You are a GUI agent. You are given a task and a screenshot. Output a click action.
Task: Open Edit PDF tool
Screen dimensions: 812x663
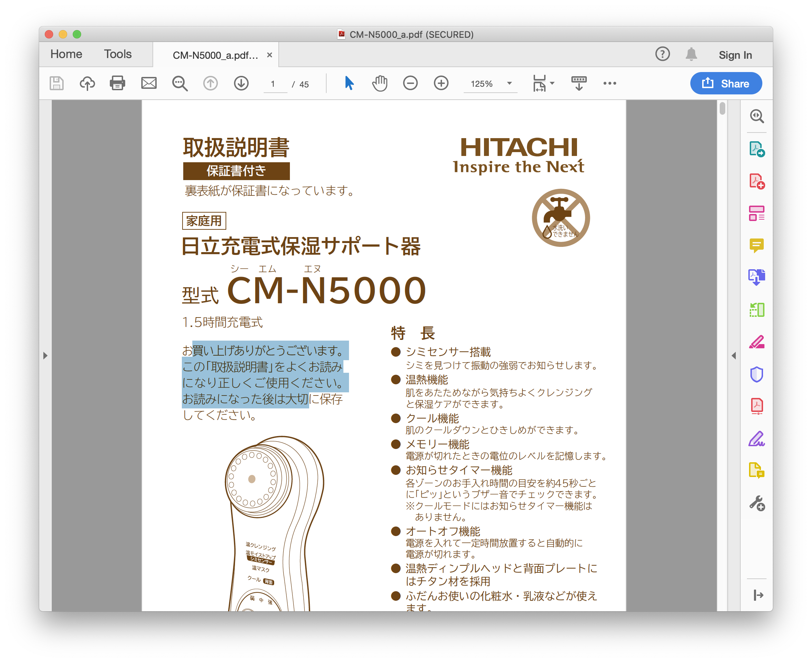click(757, 214)
